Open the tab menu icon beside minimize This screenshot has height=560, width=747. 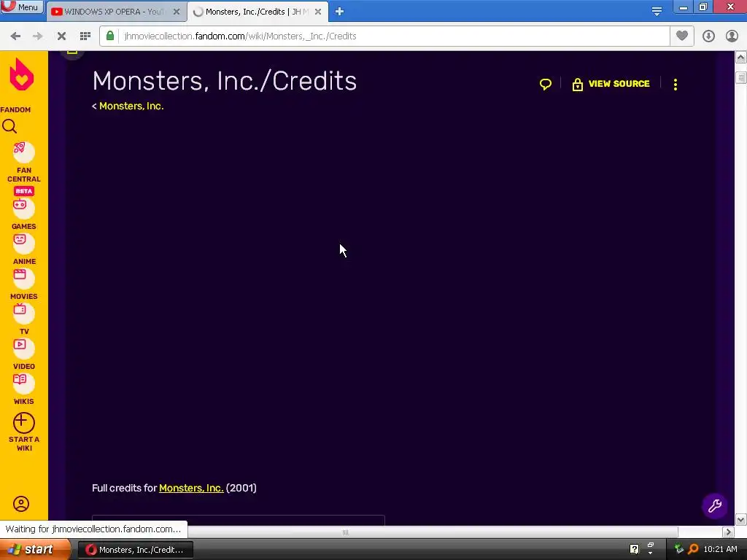point(657,12)
